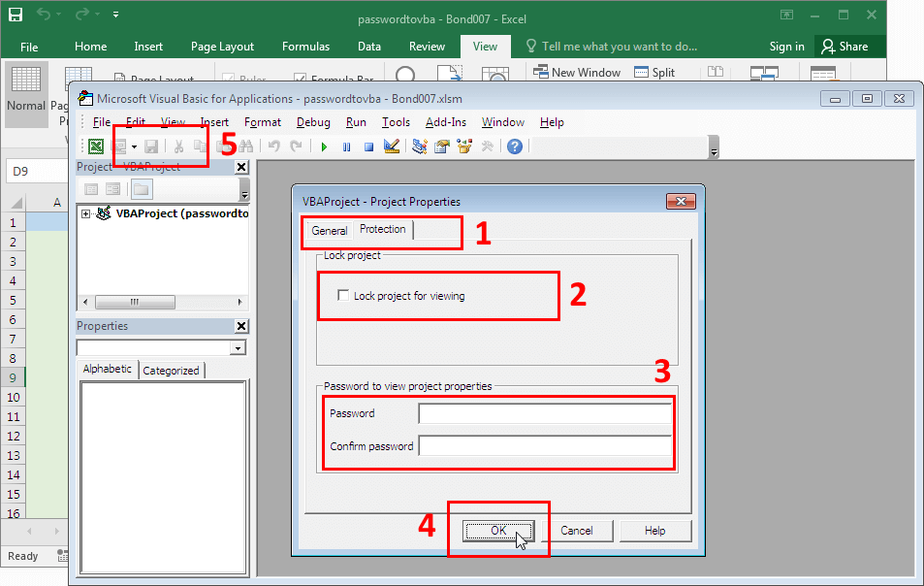Viewport: 924px width, 586px height.
Task: Click the Toggle Folders icon in Project pane
Action: click(x=142, y=189)
